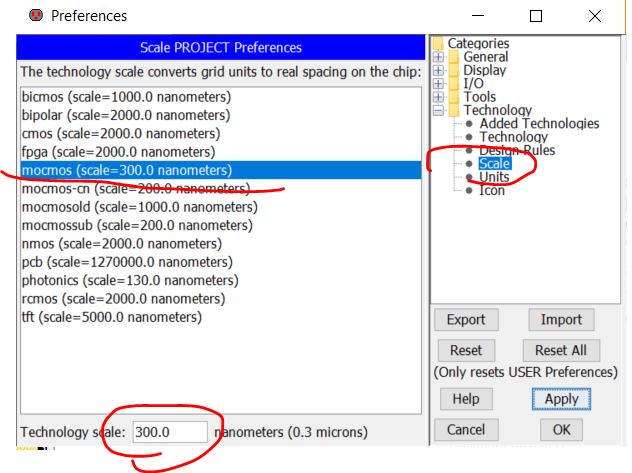
Task: Click the Import button
Action: [x=561, y=320]
